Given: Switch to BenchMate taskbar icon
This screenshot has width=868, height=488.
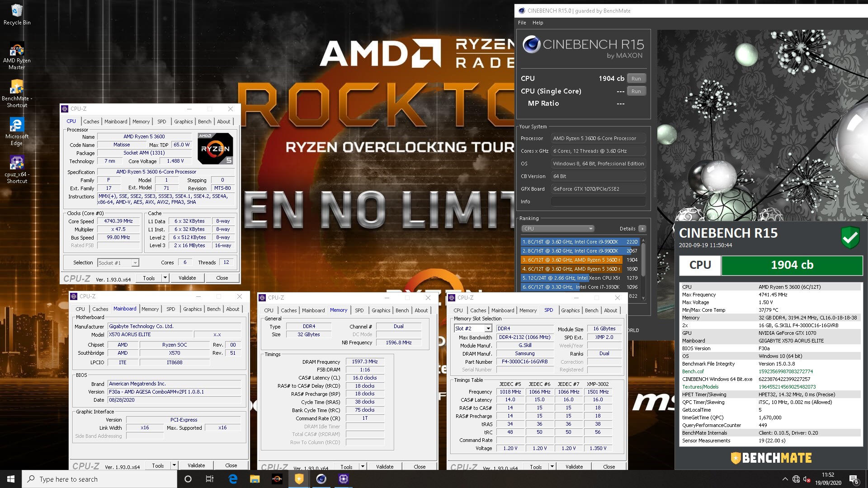Looking at the screenshot, I should [x=299, y=479].
